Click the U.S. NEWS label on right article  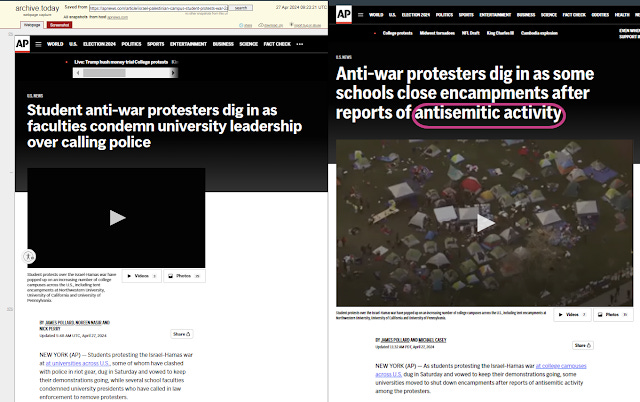click(344, 57)
